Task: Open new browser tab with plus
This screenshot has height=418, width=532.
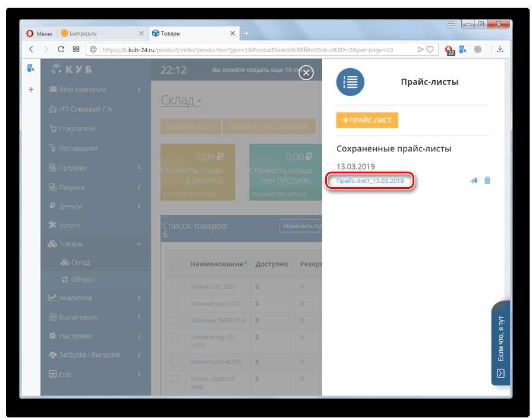Action: click(247, 33)
